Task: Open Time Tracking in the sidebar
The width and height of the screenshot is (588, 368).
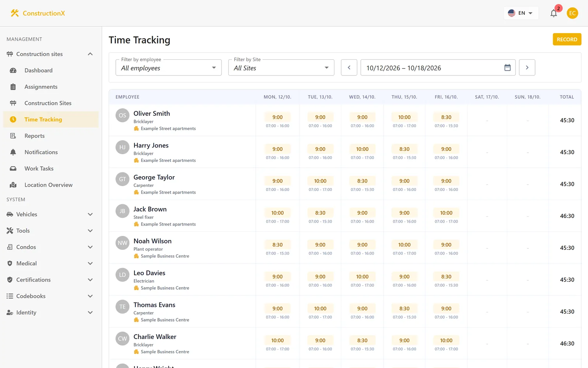Action: pyautogui.click(x=51, y=120)
